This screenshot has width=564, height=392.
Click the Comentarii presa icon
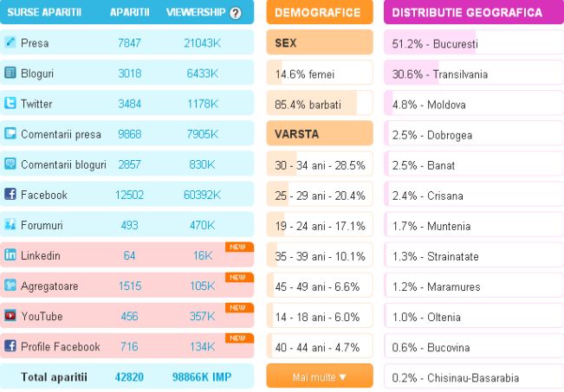[x=10, y=134]
